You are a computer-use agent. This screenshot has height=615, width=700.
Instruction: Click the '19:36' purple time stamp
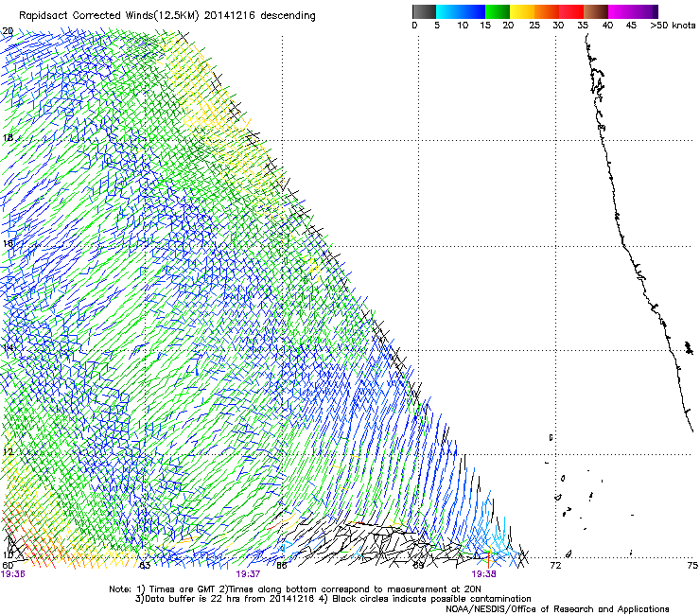13,574
